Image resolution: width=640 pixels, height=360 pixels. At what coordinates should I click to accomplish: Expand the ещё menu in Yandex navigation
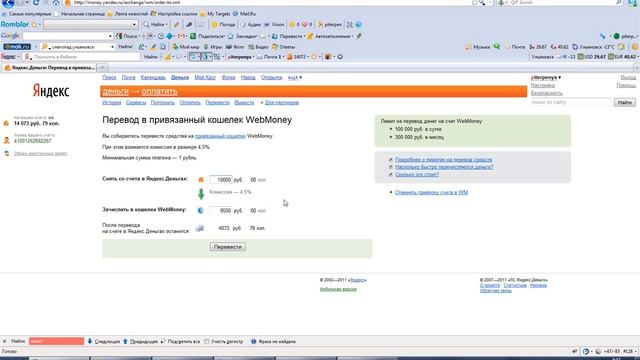(295, 77)
